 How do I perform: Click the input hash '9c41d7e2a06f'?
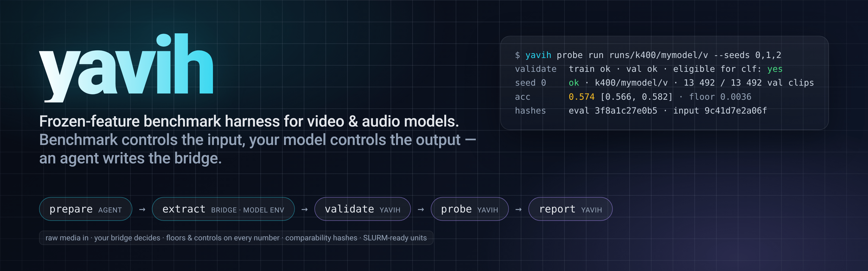click(736, 111)
